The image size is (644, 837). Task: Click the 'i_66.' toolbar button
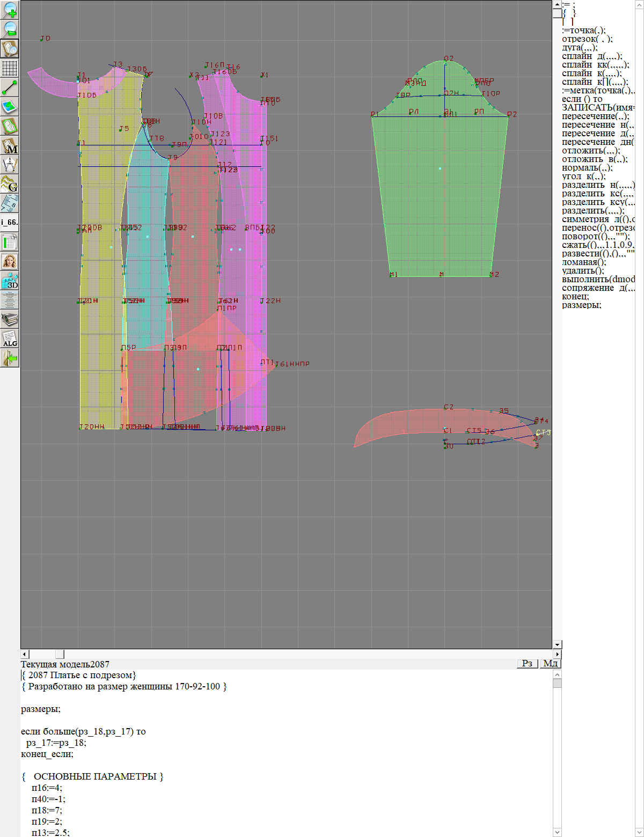click(x=10, y=222)
